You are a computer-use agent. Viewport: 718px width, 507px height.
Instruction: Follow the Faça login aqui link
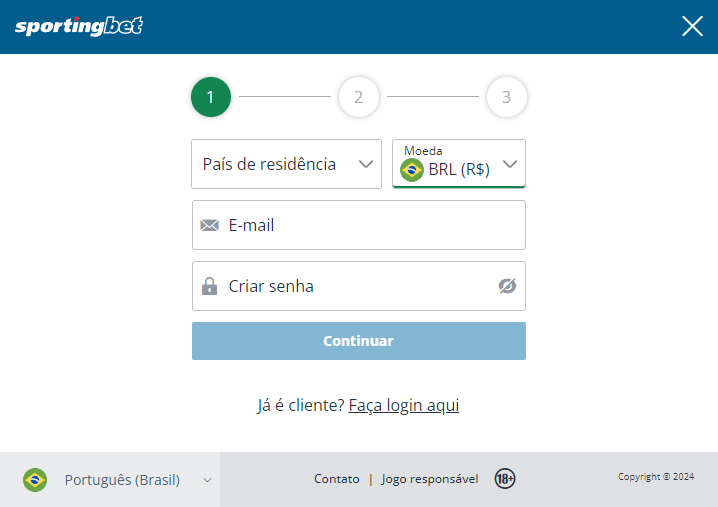(x=403, y=405)
